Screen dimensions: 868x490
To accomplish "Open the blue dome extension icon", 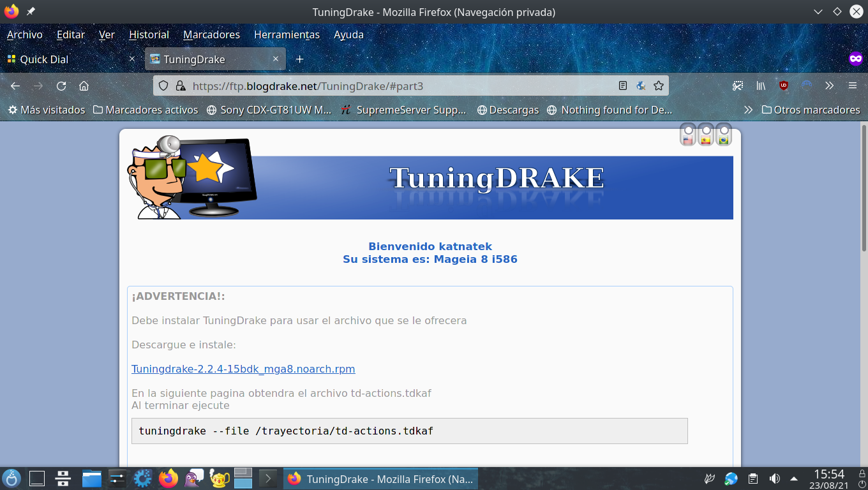I will click(x=807, y=85).
